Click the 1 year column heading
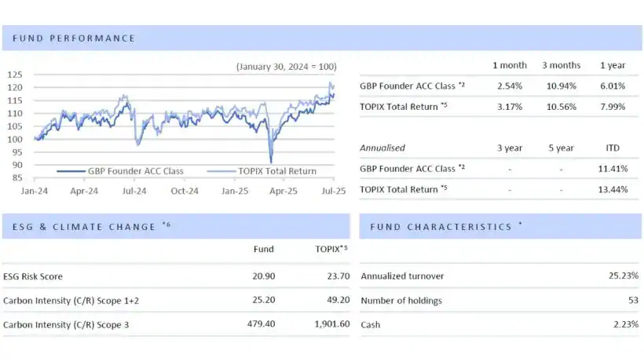The width and height of the screenshot is (644, 362). coord(612,64)
